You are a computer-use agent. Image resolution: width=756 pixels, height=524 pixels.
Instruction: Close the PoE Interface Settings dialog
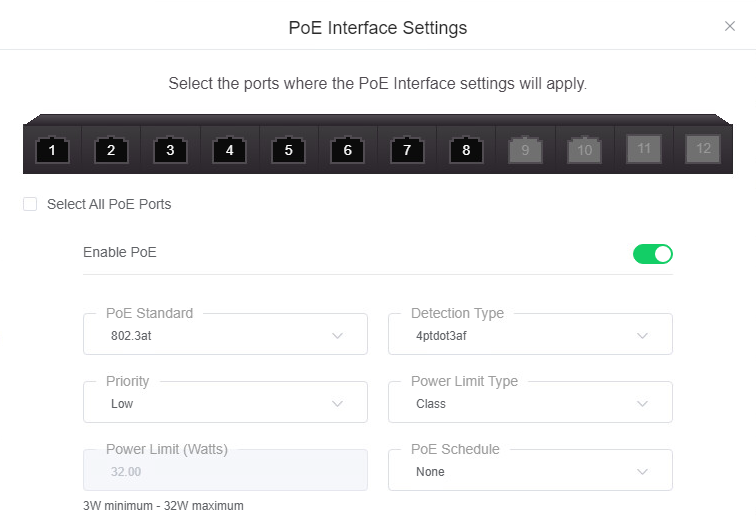click(730, 26)
